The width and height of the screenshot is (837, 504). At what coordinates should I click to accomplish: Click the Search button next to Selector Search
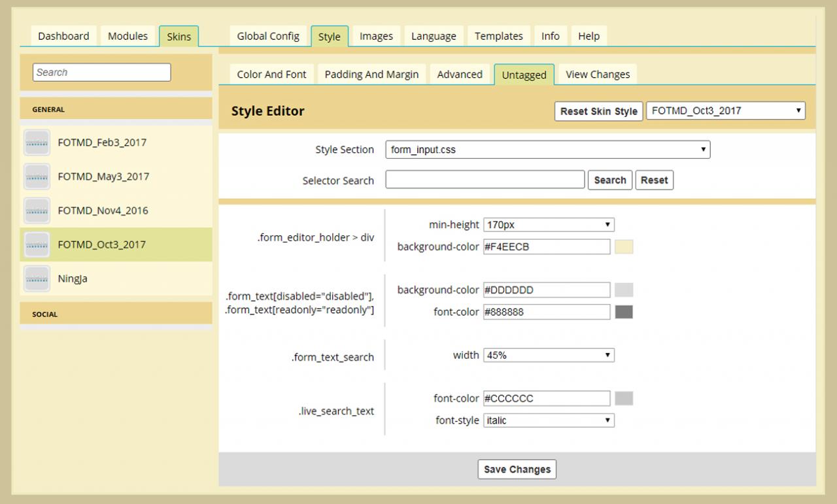pyautogui.click(x=610, y=180)
